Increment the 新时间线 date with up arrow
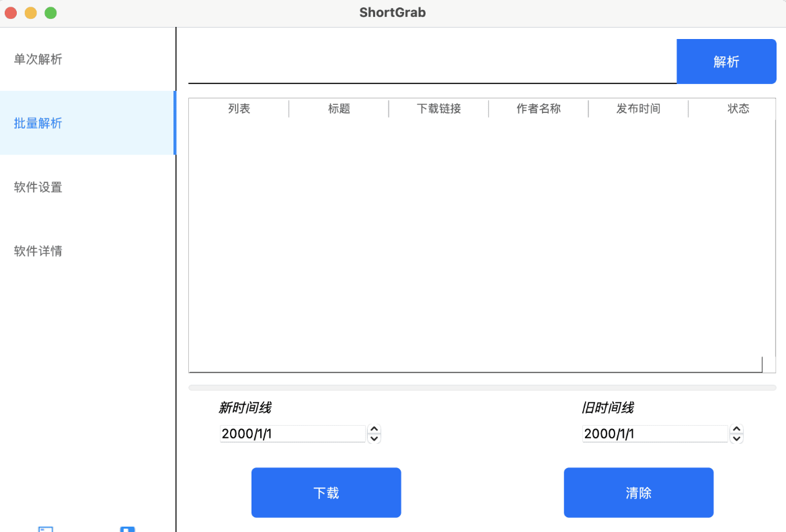 tap(375, 429)
